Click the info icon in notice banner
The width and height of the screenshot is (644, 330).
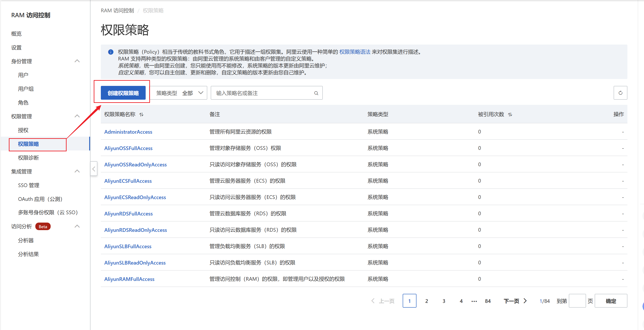[111, 52]
